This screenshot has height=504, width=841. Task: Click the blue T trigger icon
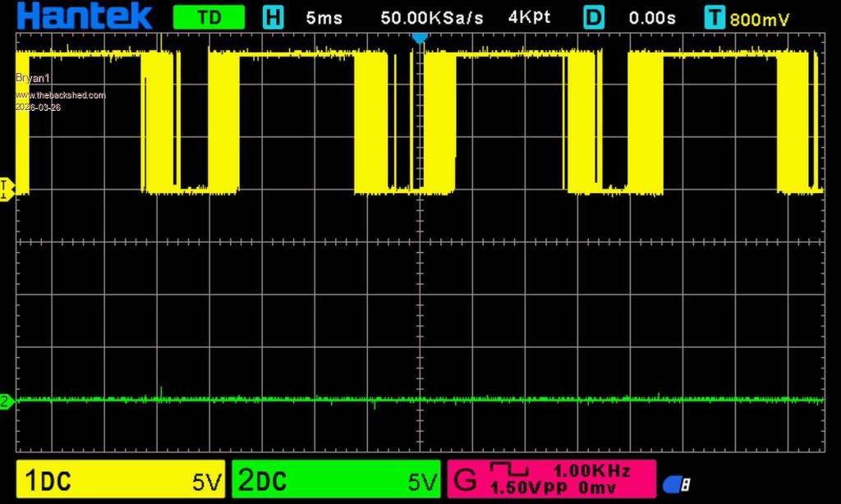click(715, 17)
